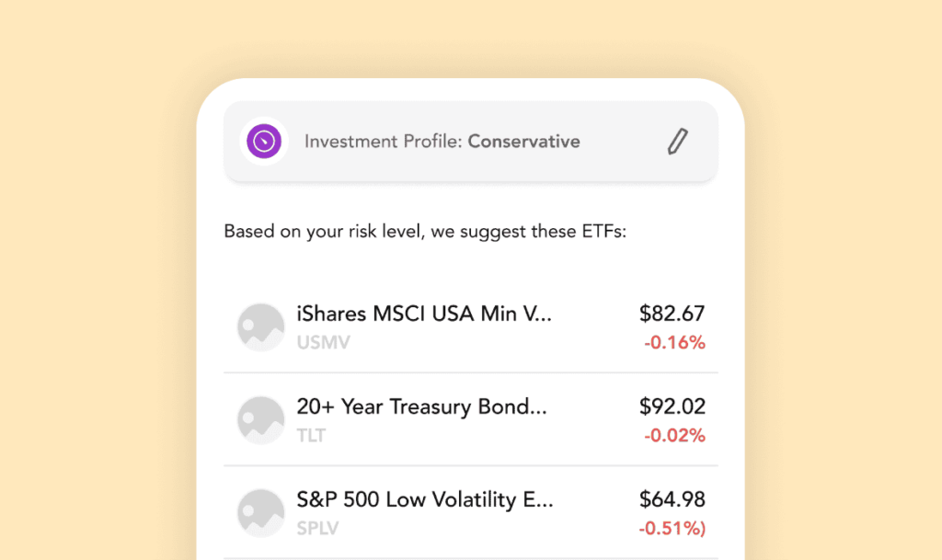942x560 pixels.
Task: Select the SPLV placeholder image icon
Action: pos(260,512)
